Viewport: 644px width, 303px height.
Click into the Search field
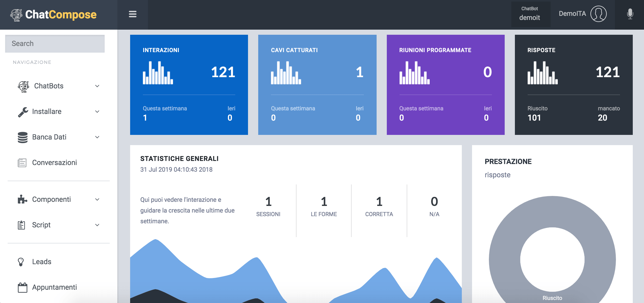point(55,44)
